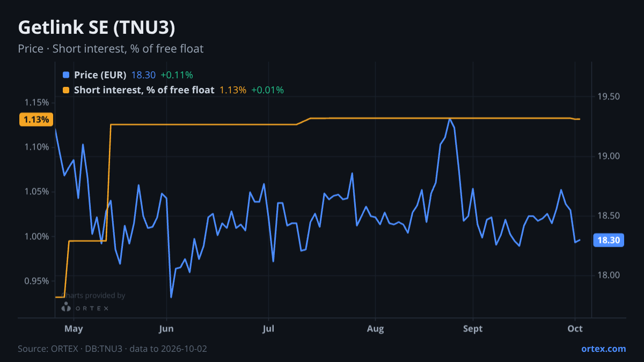Image resolution: width=644 pixels, height=362 pixels.
Task: Click the 'Aug' x-axis label
Action: (376, 329)
